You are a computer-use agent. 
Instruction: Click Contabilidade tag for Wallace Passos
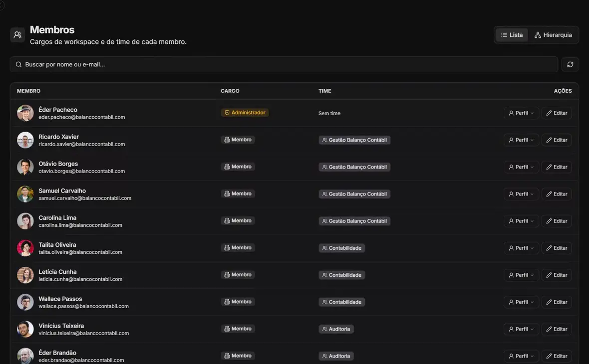click(342, 302)
